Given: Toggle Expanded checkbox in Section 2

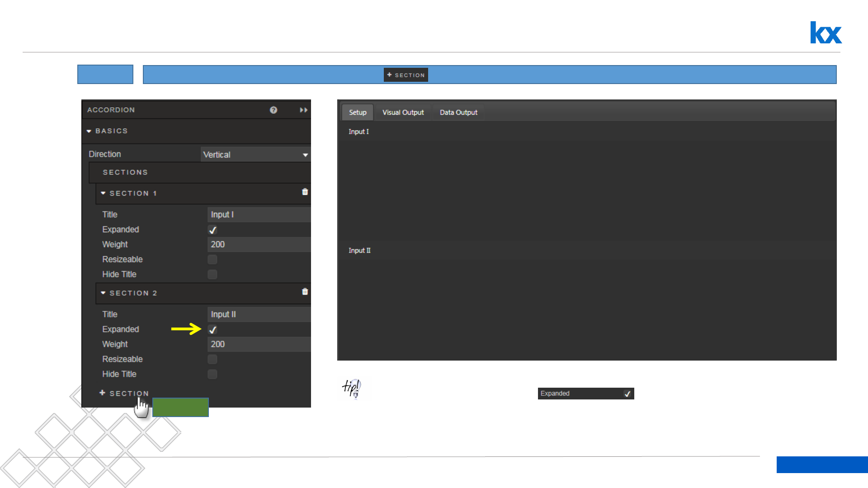Looking at the screenshot, I should pos(212,330).
